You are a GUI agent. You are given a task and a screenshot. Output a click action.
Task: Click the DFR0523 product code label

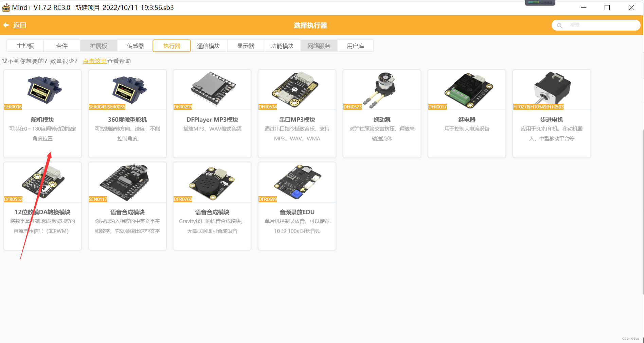click(x=353, y=107)
